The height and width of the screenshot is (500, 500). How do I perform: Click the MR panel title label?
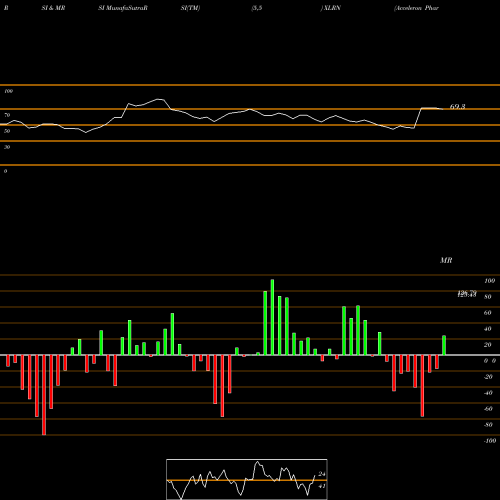pos(446,260)
